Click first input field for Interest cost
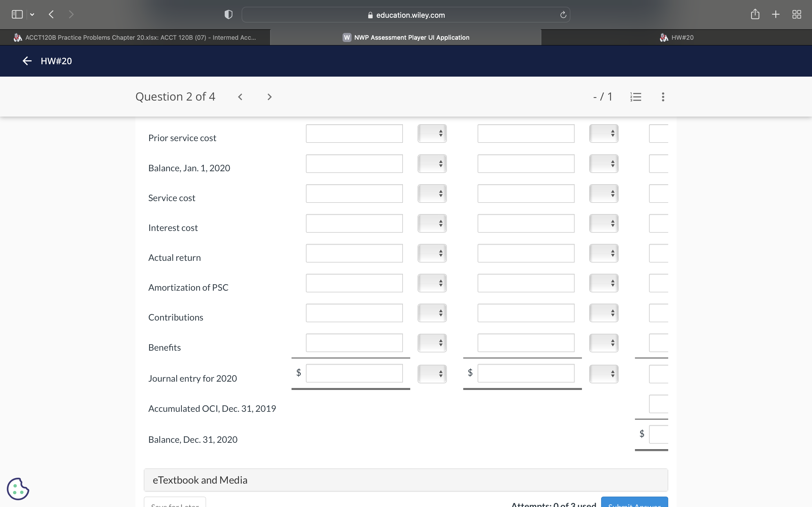The image size is (812, 507). tap(354, 223)
